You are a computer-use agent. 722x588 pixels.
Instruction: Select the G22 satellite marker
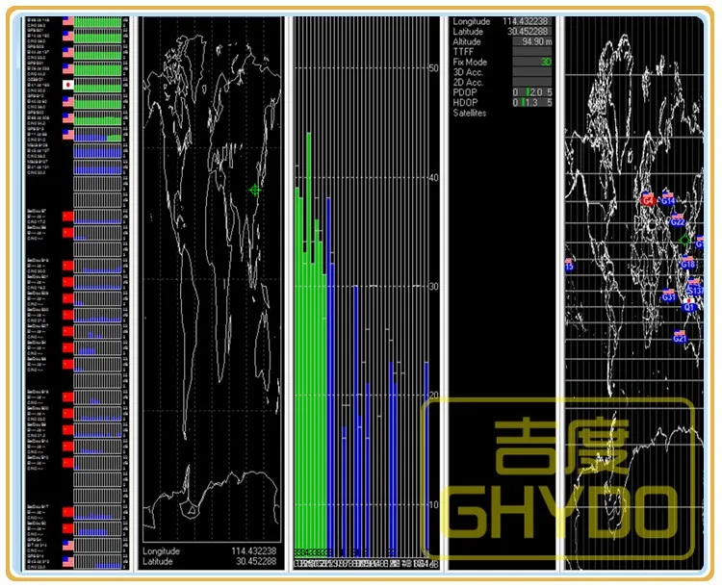point(678,222)
